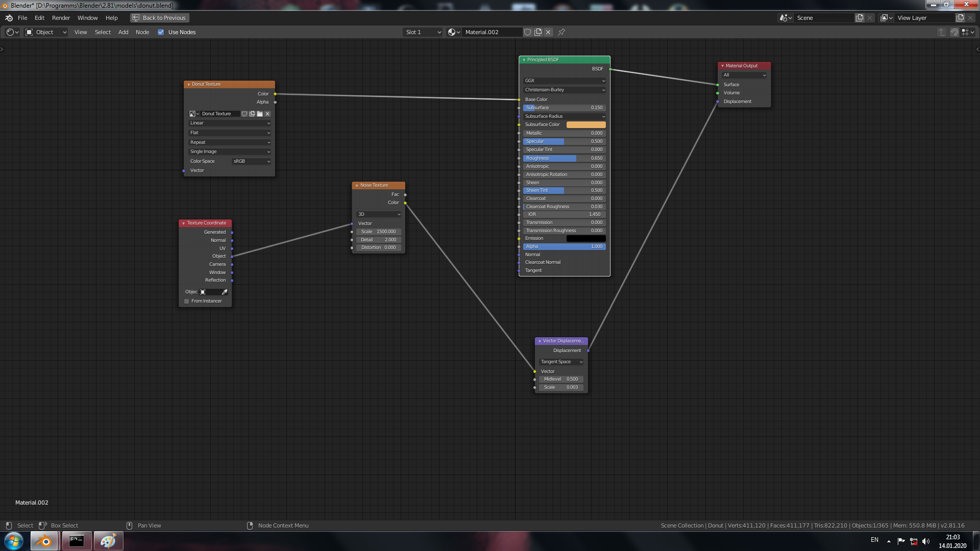Open the Window menu
Viewport: 980px width, 551px height.
pos(87,18)
